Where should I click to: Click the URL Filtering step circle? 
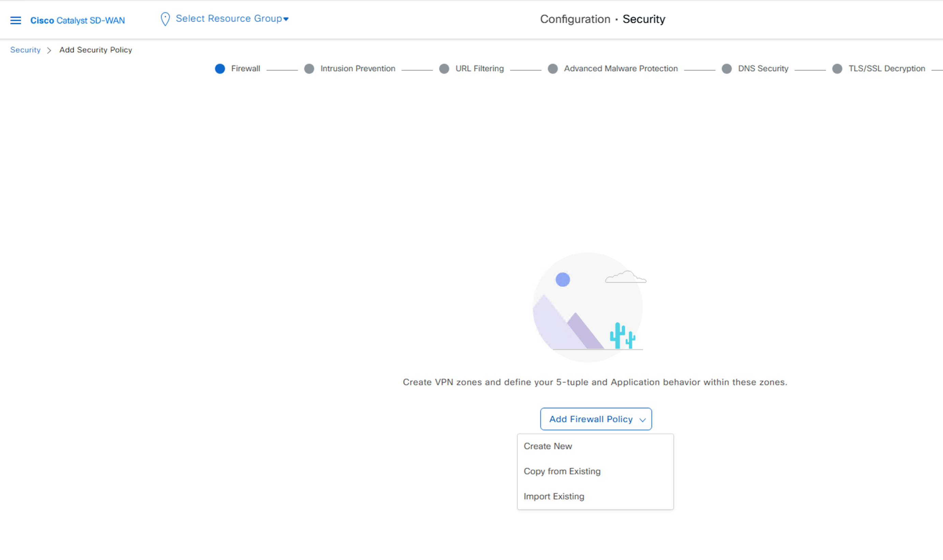click(x=444, y=69)
